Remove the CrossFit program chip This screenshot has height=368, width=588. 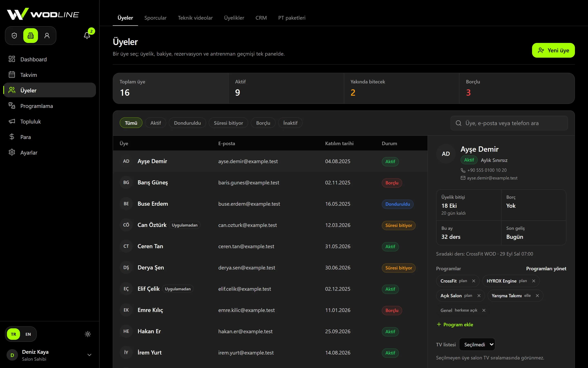coord(473,281)
